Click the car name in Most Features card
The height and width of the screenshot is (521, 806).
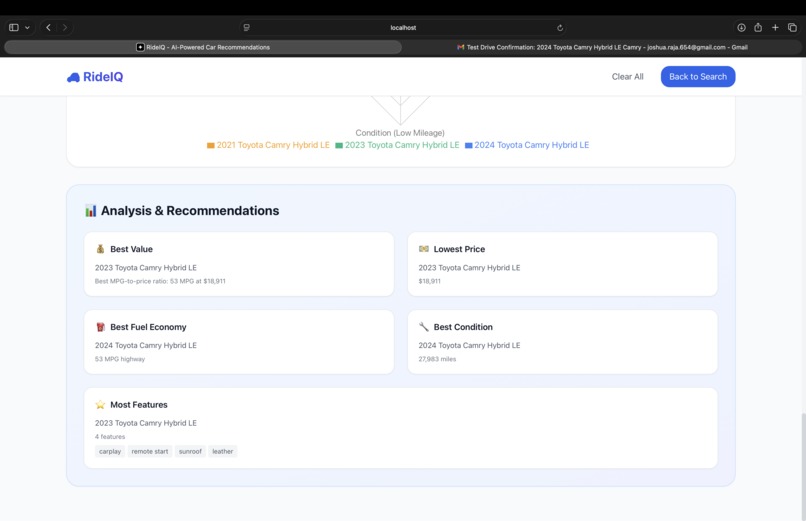tap(145, 423)
